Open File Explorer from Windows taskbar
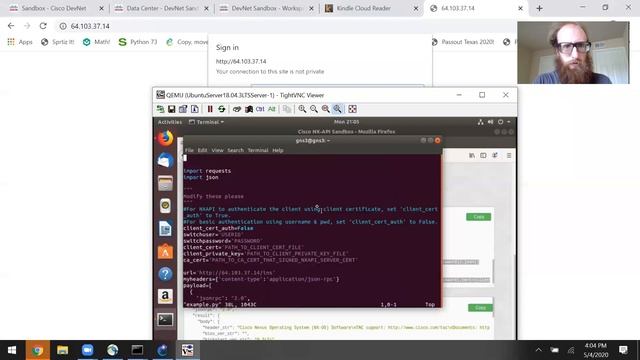Image resolution: width=640 pixels, height=360 pixels. click(x=62, y=350)
